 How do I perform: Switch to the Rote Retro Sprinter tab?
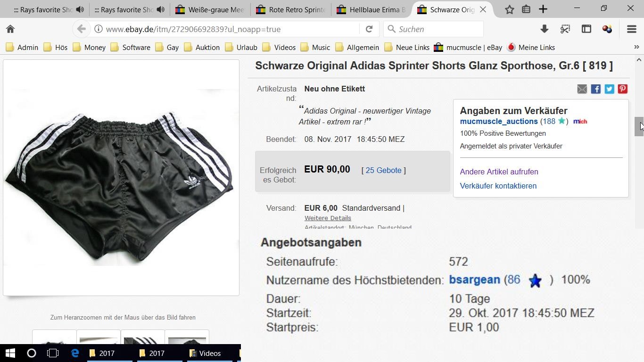coord(291,9)
